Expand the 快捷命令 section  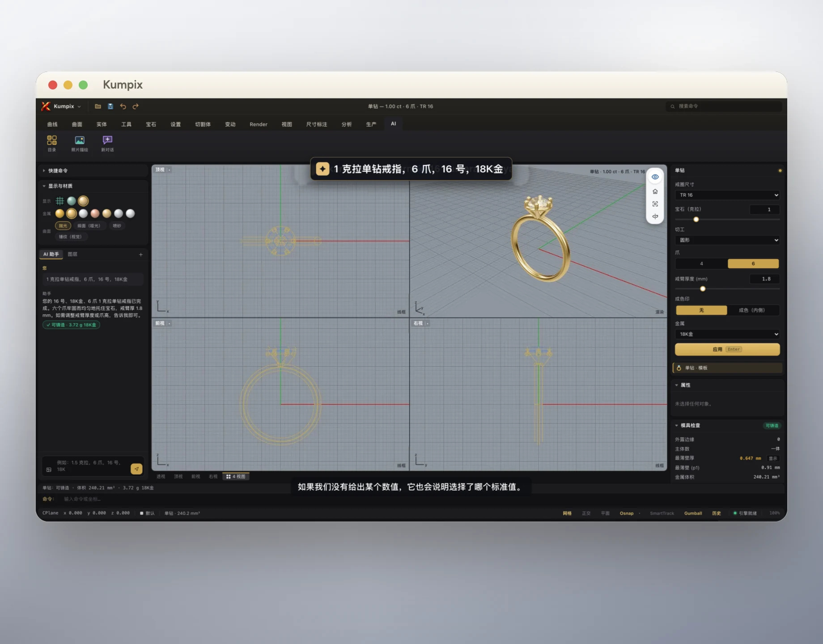point(93,171)
